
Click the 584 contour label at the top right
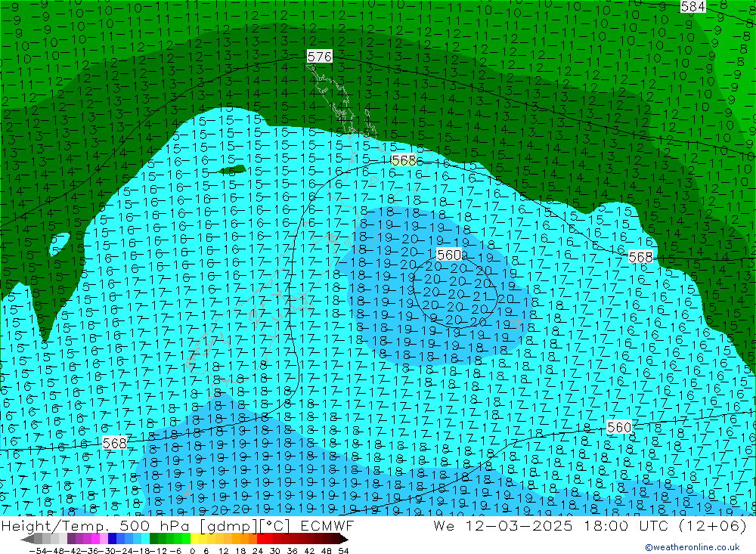692,6
